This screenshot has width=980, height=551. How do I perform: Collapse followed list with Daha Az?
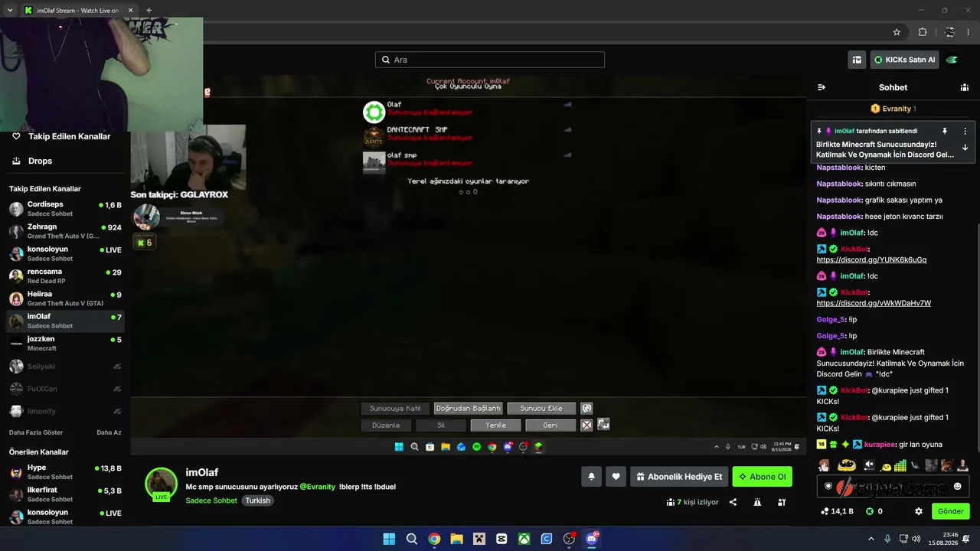pos(109,432)
